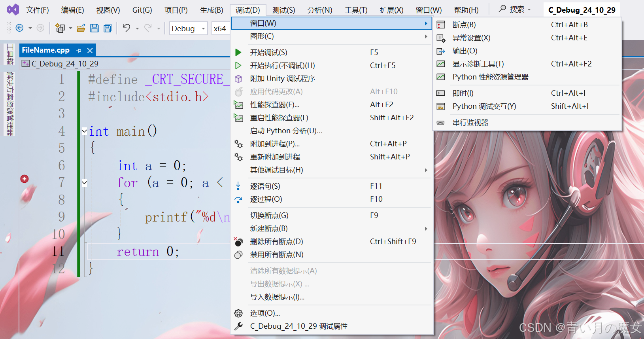
Task: Click the 禁用所有断点 circle icon
Action: [238, 255]
